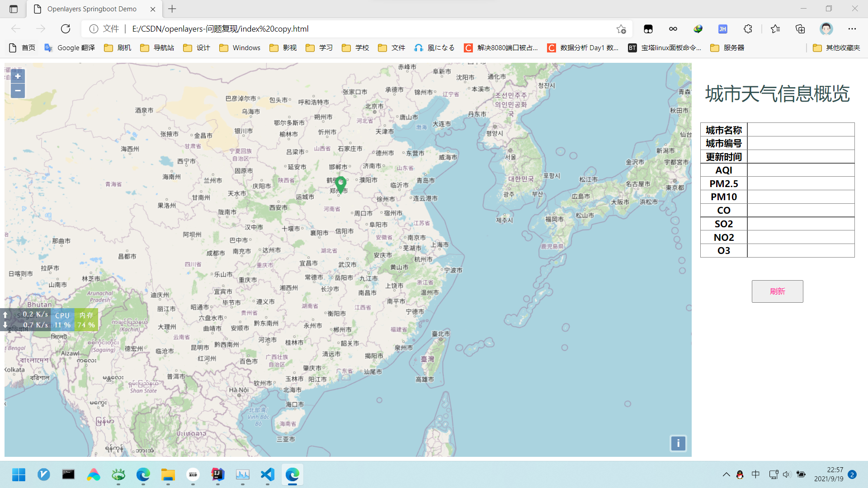Switch the 中 input method toggle in tray

(755, 474)
